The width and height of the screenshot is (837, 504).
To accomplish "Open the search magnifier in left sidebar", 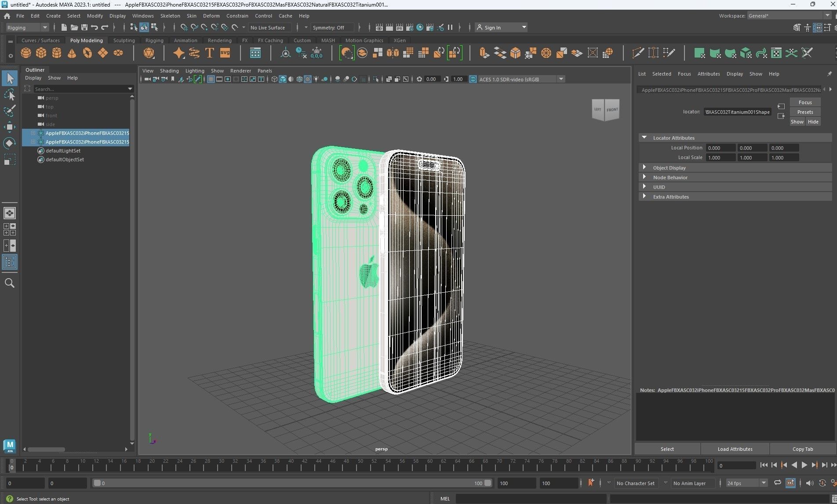I will coord(10,283).
